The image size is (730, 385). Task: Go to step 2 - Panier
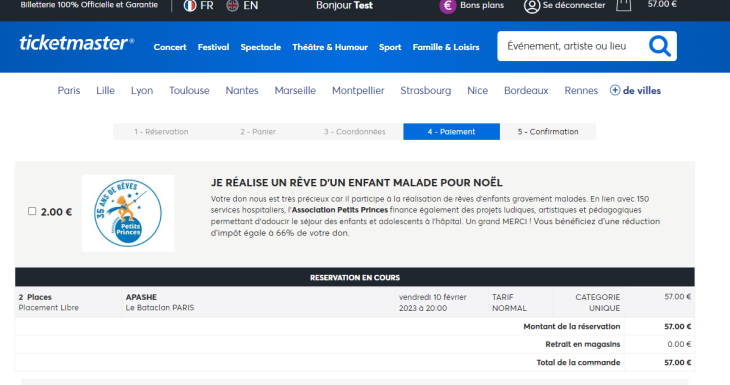tap(258, 132)
